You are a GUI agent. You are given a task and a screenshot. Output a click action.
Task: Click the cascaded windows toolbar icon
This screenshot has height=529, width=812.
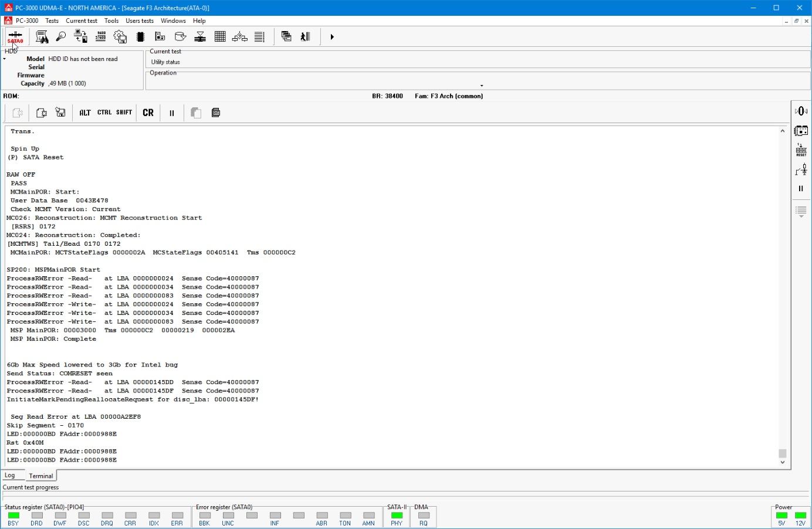point(286,37)
